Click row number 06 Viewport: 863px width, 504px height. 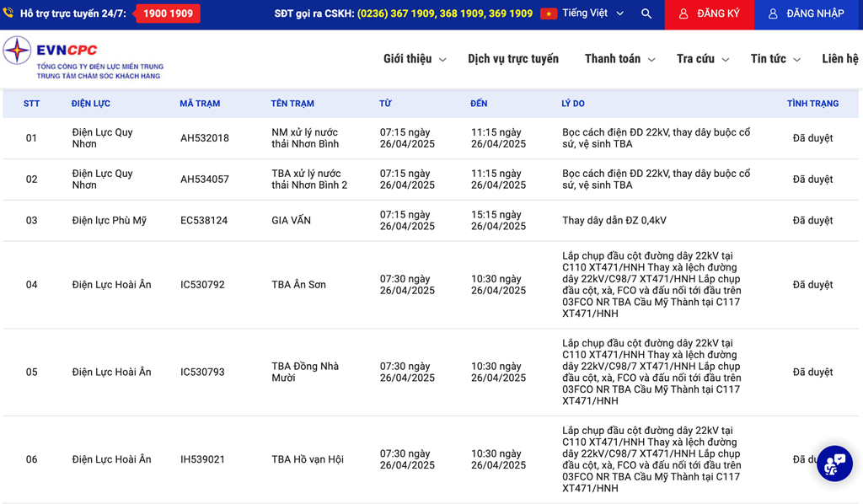point(31,459)
